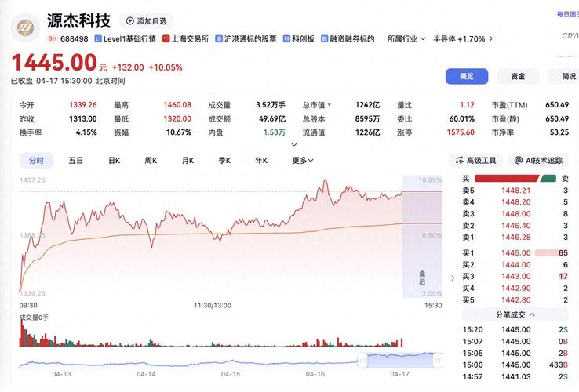The image size is (579, 392).
Task: Click the 沪港通标的股票 tag icon
Action: pos(219,38)
